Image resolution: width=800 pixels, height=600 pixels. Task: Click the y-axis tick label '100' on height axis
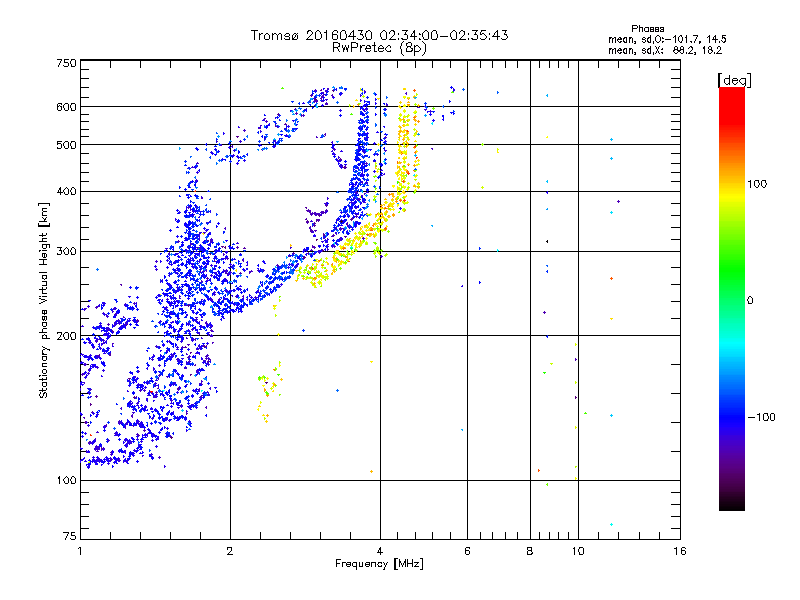(66, 481)
